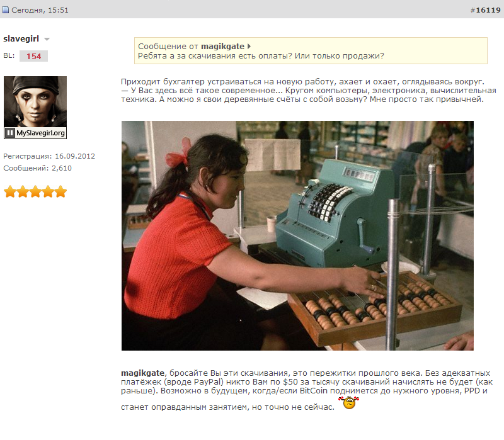Click the third gold rating star
504x440 pixels.
(35, 191)
